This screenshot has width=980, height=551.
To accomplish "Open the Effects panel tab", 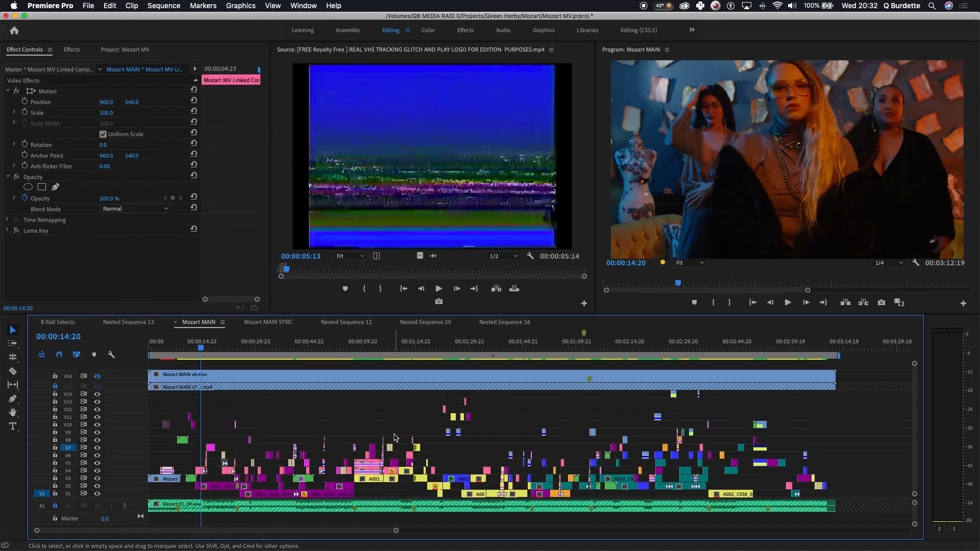I will tap(71, 49).
